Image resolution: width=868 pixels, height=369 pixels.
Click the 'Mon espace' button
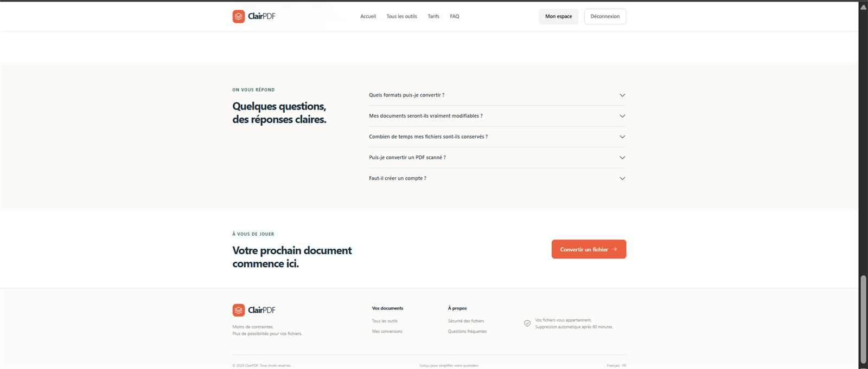(559, 16)
